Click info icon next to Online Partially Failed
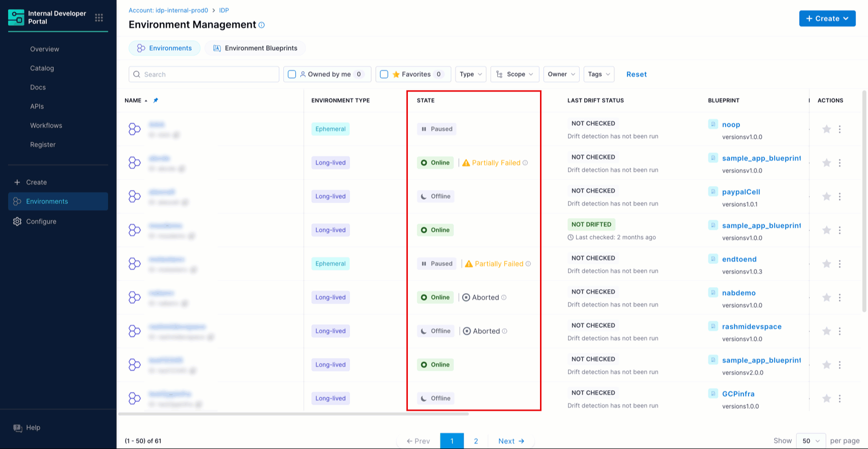The image size is (868, 449). coord(525,163)
